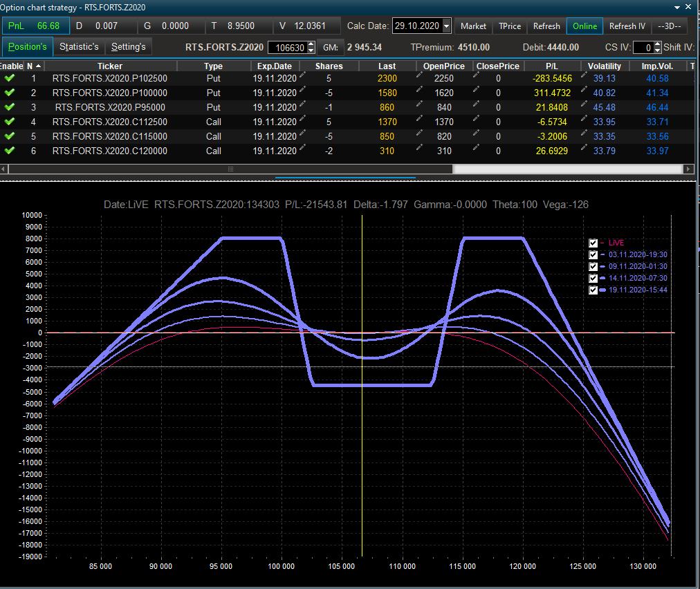Image resolution: width=700 pixels, height=589 pixels.
Task: Open the Calc Date dropdown calendar
Action: (446, 26)
